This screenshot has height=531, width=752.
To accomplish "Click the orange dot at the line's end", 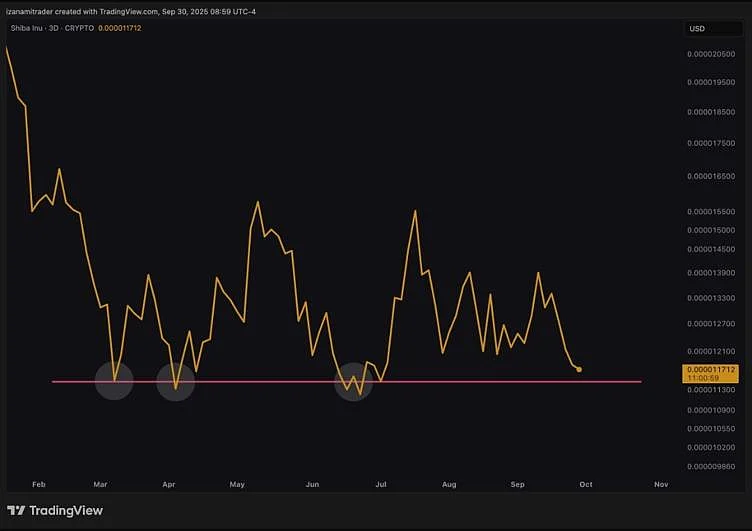I will [579, 369].
